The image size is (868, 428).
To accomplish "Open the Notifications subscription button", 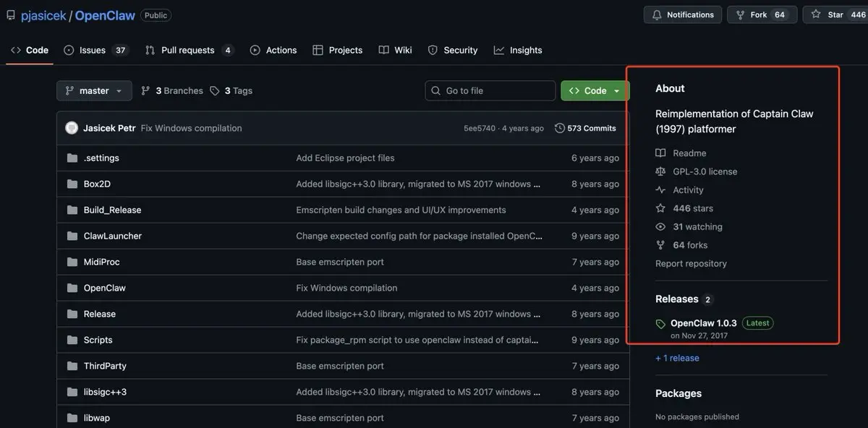I will pyautogui.click(x=683, y=14).
